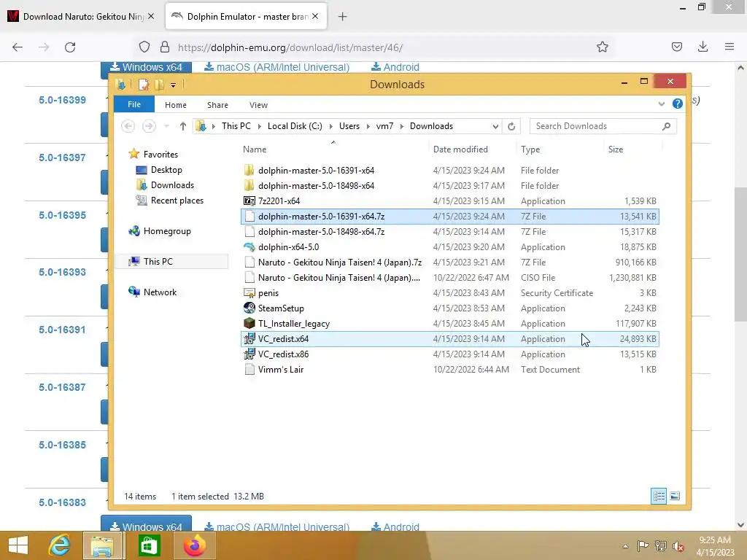Switch to Firefox on the taskbar

194,545
